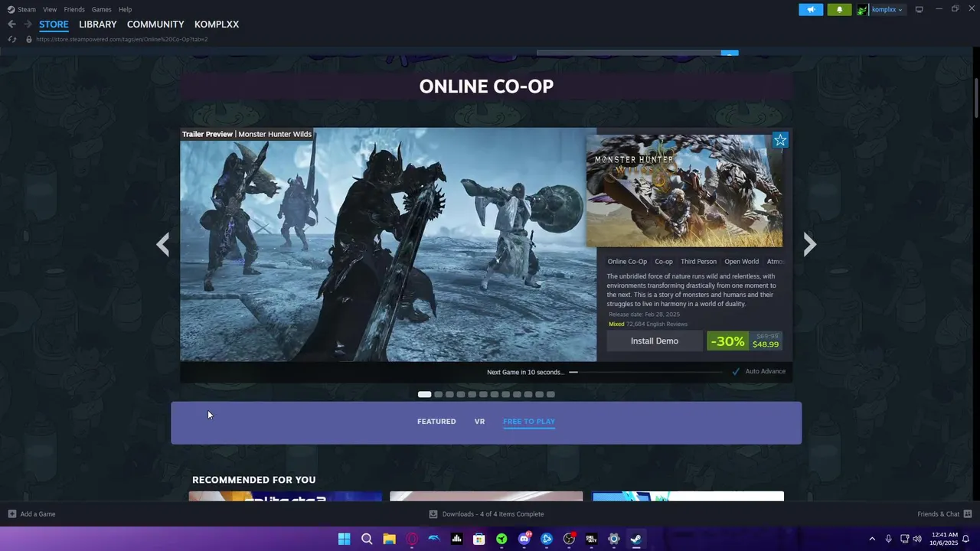The width and height of the screenshot is (980, 551).
Task: Select the second carousel page dot
Action: point(439,395)
